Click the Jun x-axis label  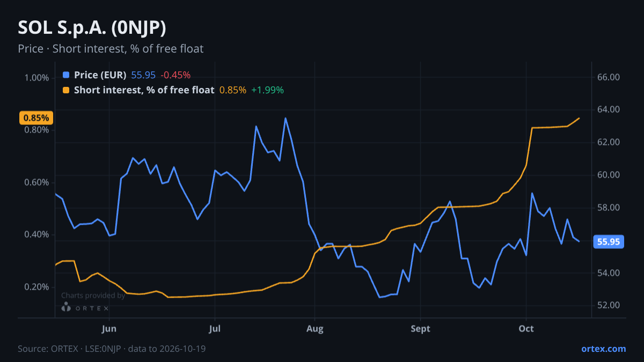coord(109,329)
